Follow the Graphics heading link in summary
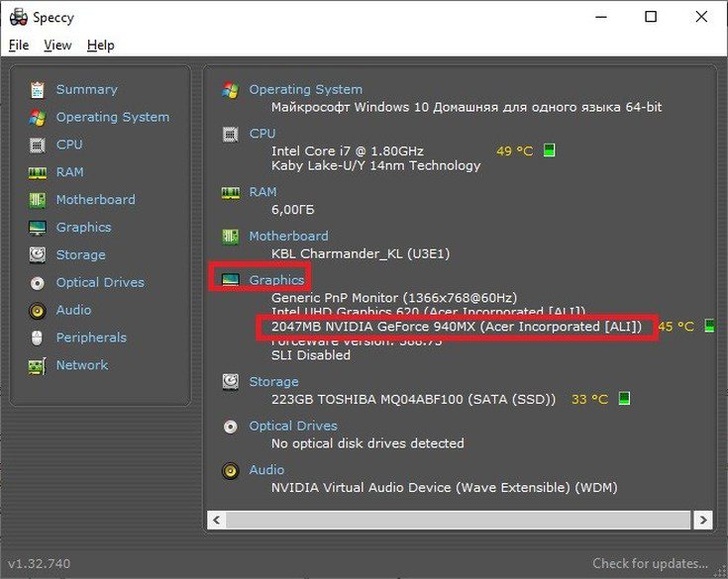Image resolution: width=728 pixels, height=579 pixels. coord(276,280)
